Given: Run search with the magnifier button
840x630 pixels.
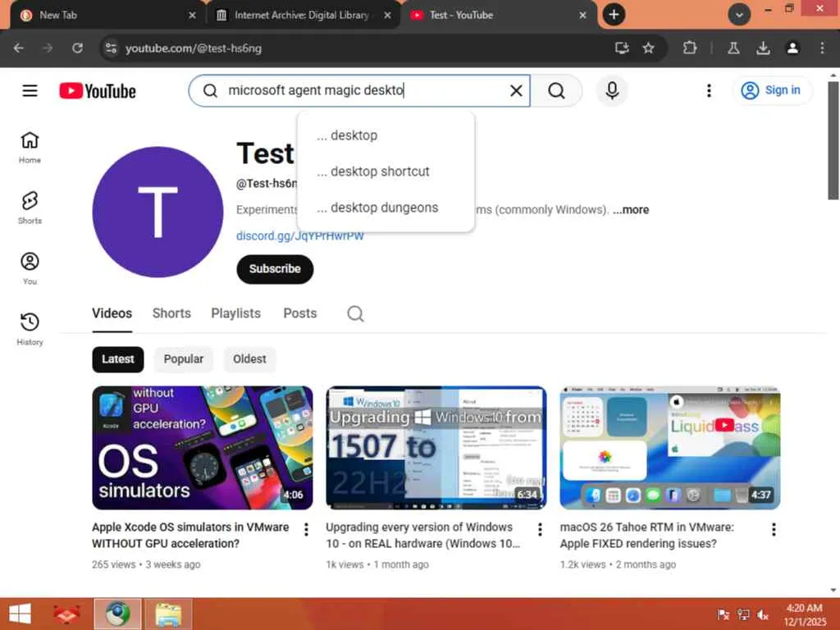Looking at the screenshot, I should 556,90.
